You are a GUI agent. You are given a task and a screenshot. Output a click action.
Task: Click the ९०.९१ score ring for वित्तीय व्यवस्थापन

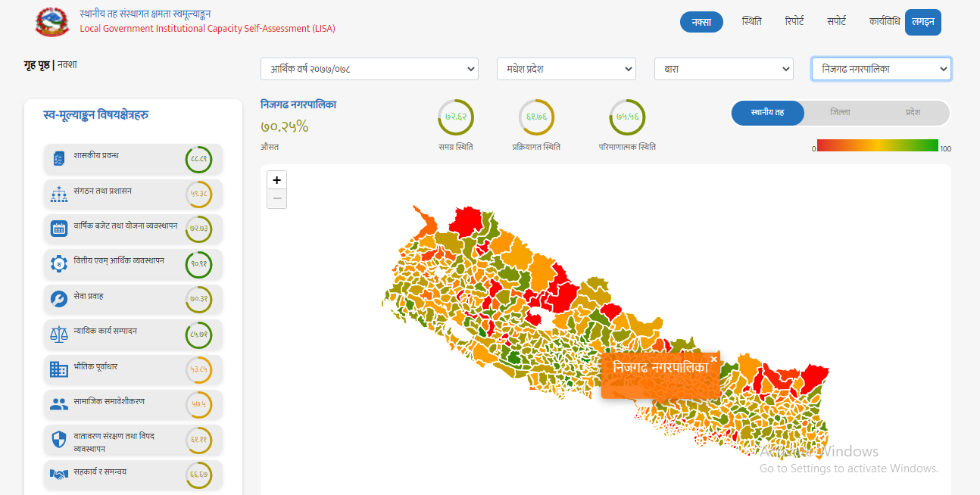tap(198, 264)
